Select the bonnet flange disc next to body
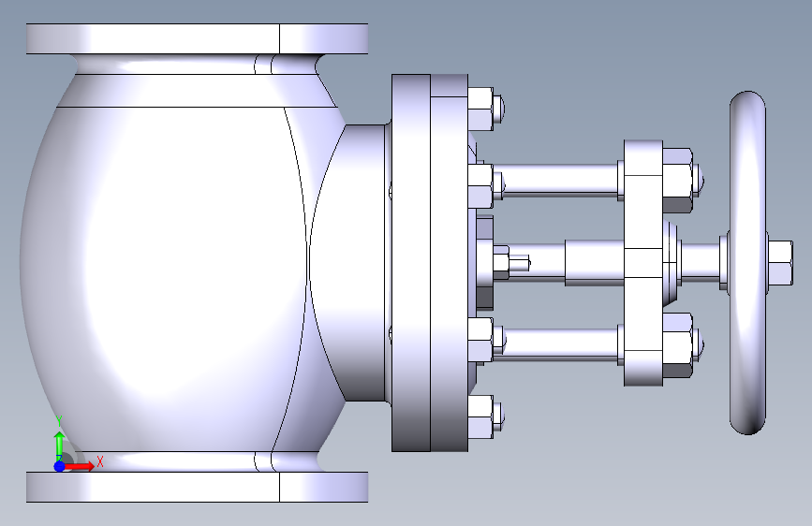Image resolution: width=812 pixels, height=526 pixels. tap(410, 263)
